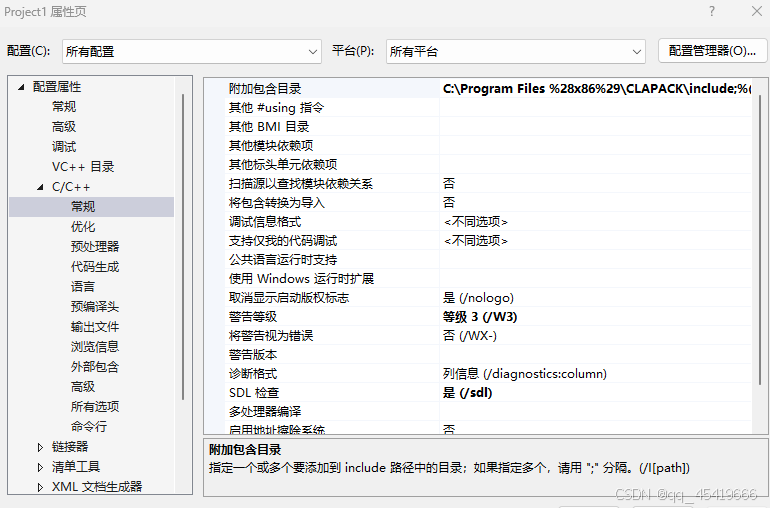Click the tree panel vertical scrollbar
This screenshot has height=508, width=770.
pyautogui.click(x=183, y=247)
